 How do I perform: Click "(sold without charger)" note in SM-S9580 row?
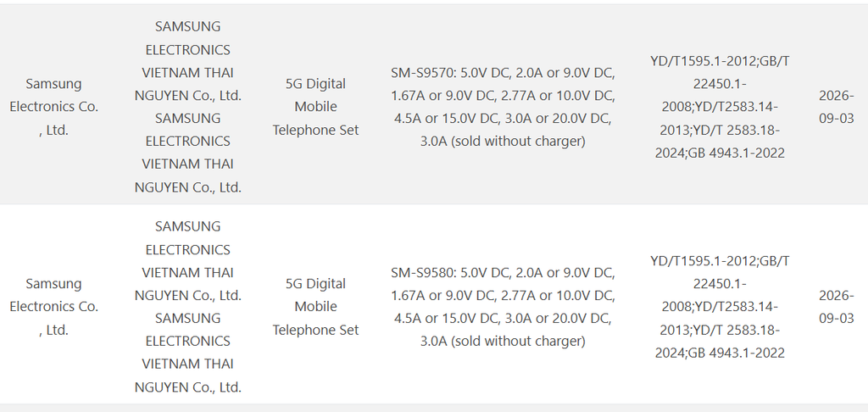[518, 341]
